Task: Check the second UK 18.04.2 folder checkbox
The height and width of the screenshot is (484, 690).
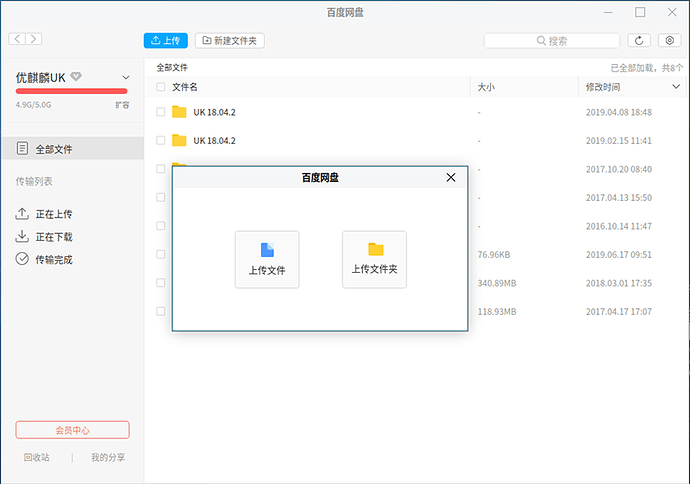Action: point(161,140)
